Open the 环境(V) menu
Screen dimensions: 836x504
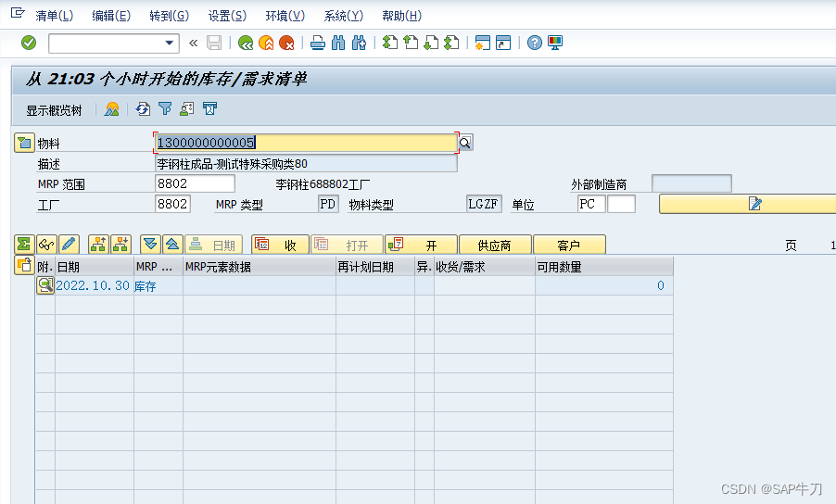click(285, 16)
